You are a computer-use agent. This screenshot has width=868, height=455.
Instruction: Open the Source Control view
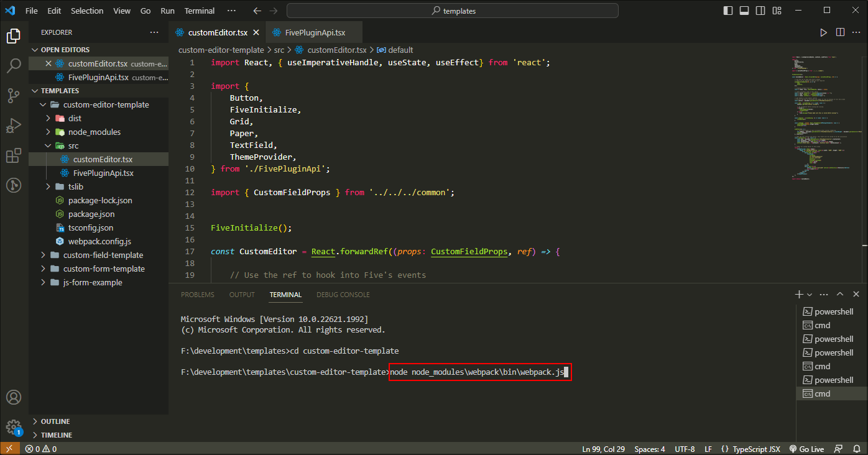coord(14,95)
